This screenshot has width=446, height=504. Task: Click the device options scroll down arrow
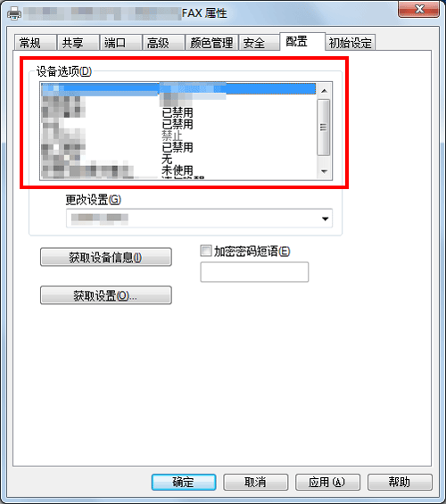click(x=324, y=171)
